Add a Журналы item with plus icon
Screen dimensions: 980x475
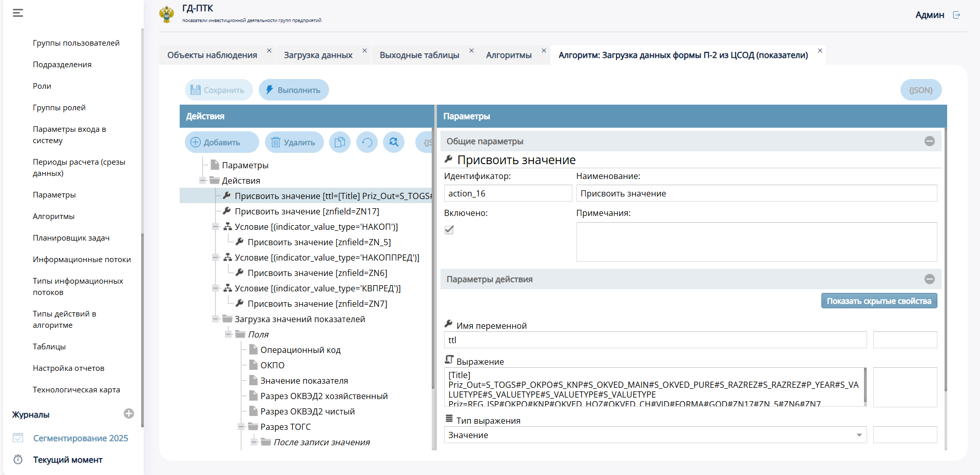(x=129, y=413)
